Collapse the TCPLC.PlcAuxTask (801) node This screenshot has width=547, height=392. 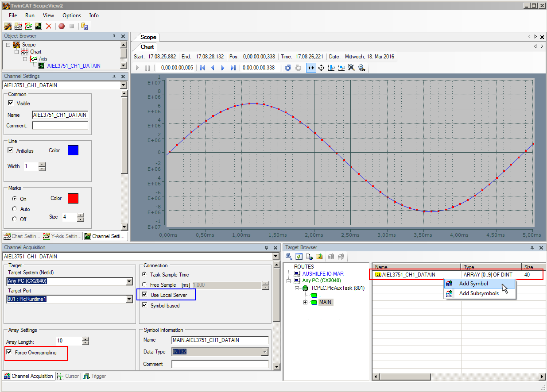tap(298, 288)
